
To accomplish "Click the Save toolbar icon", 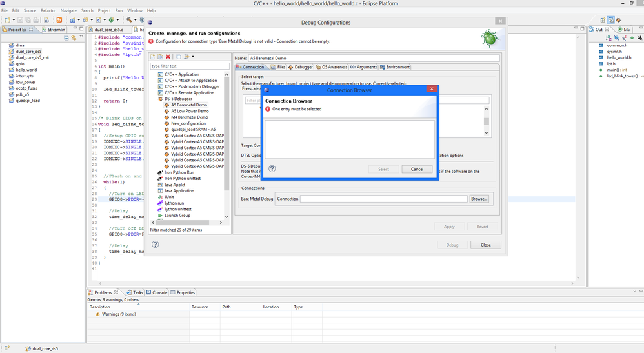I will [20, 20].
